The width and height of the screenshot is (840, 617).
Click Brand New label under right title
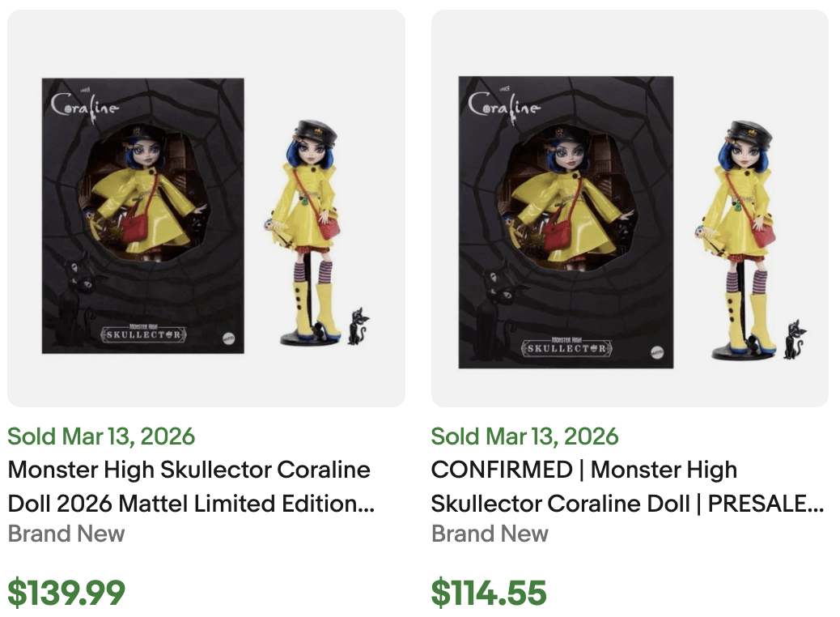click(x=489, y=534)
